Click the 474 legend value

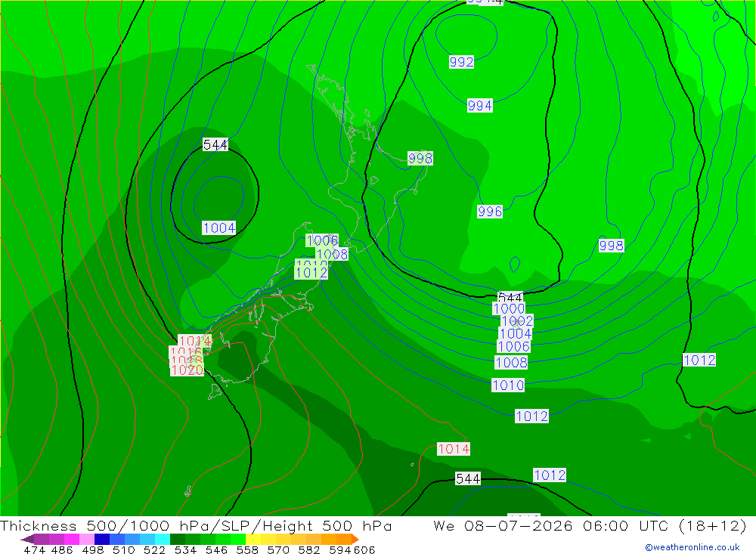click(34, 549)
